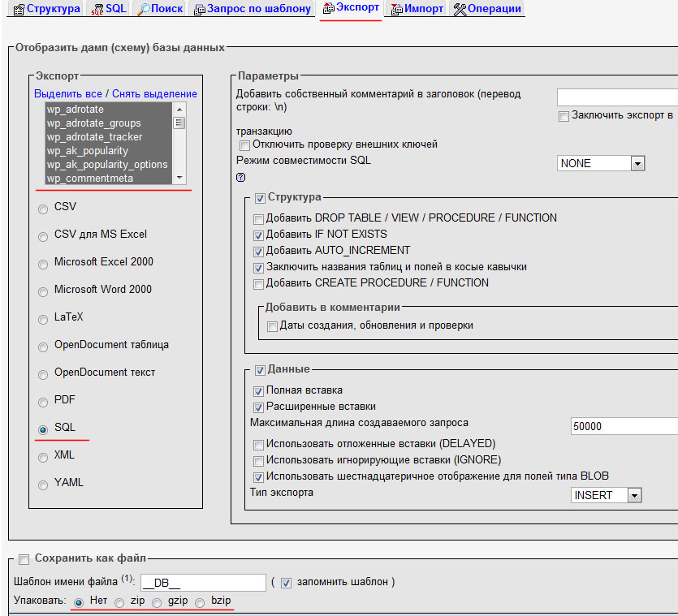
Task: Open the Запрос по шаблону tab
Action: click(x=252, y=9)
